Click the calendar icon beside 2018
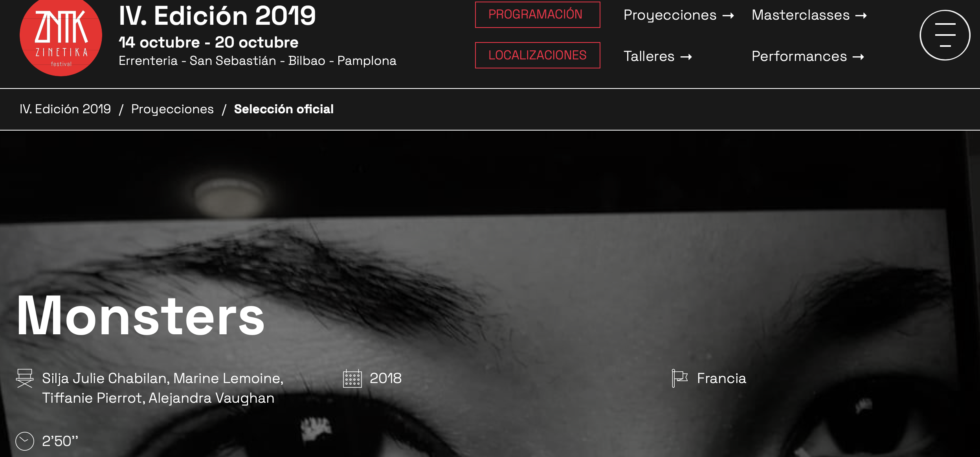This screenshot has width=980, height=457. 352,378
